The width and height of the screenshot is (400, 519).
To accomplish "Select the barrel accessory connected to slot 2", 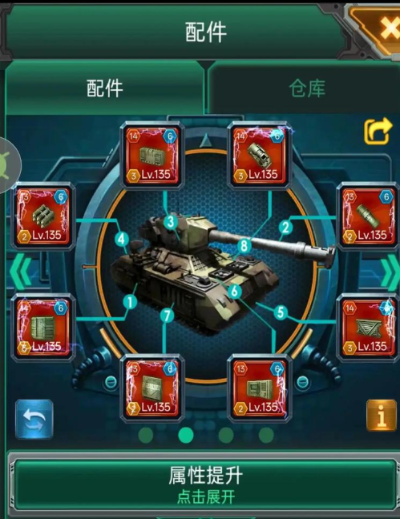I will pos(368,216).
